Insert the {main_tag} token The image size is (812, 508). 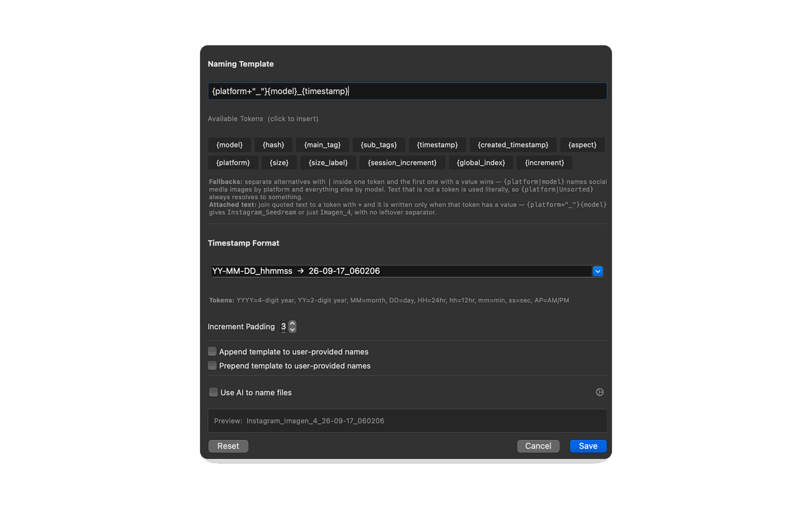[322, 145]
